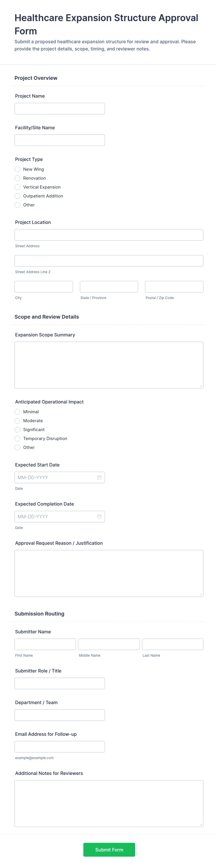Viewport: 216px width, 868px height.
Task: Click the State / Province field
Action: click(x=109, y=286)
